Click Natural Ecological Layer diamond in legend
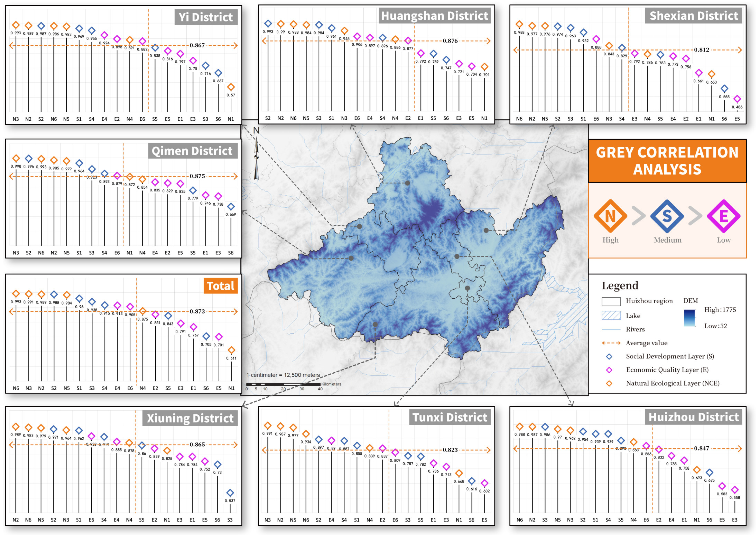Image resolution: width=756 pixels, height=535 pixels. pos(609,383)
